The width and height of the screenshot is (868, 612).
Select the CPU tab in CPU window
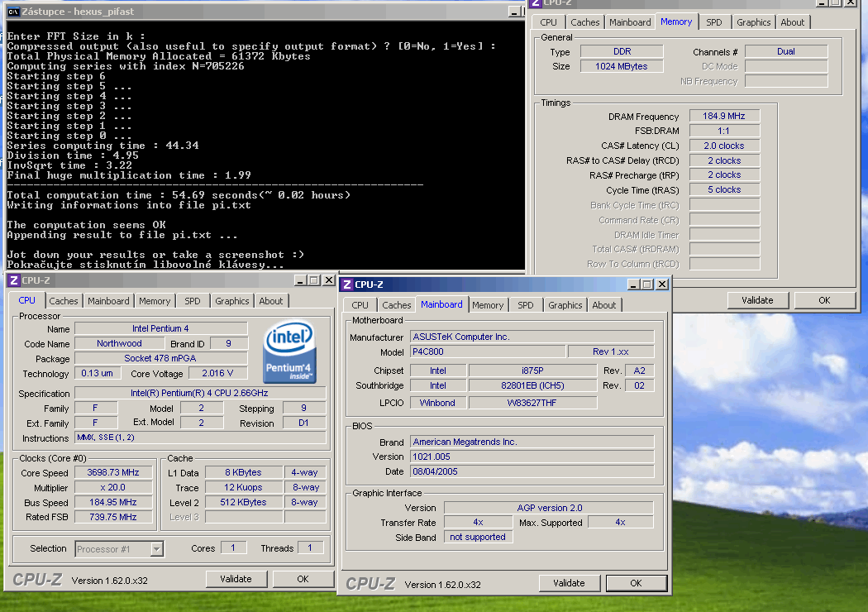tap(26, 300)
